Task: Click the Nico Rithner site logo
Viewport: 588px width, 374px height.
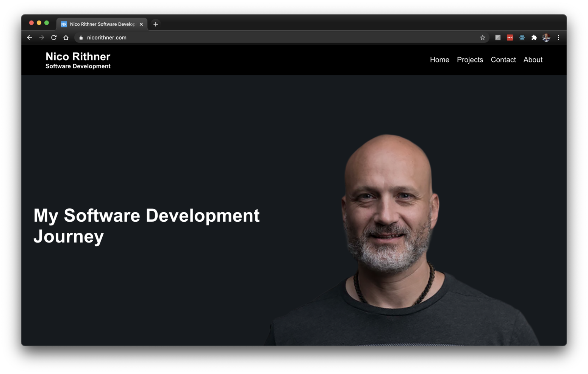Action: click(x=78, y=59)
